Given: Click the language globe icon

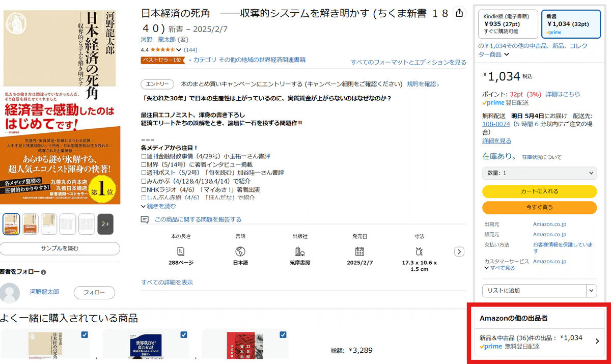Looking at the screenshot, I should coord(240,251).
